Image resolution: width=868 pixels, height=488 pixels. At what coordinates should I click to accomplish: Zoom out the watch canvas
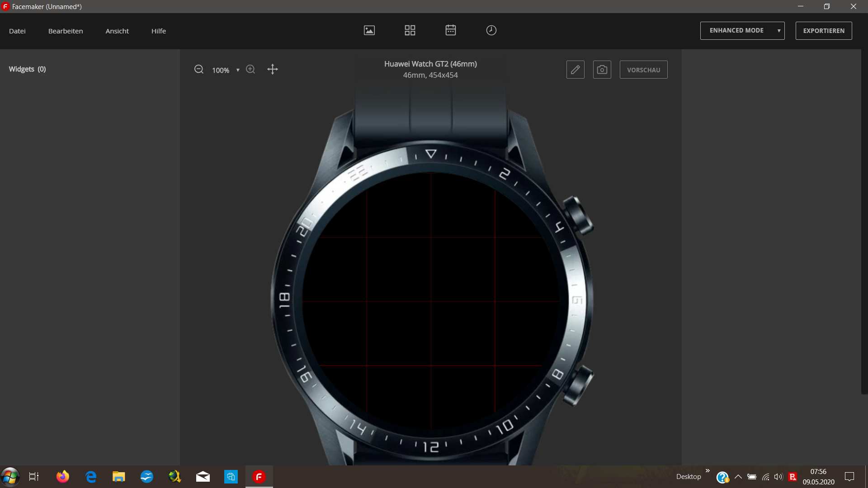click(x=199, y=69)
